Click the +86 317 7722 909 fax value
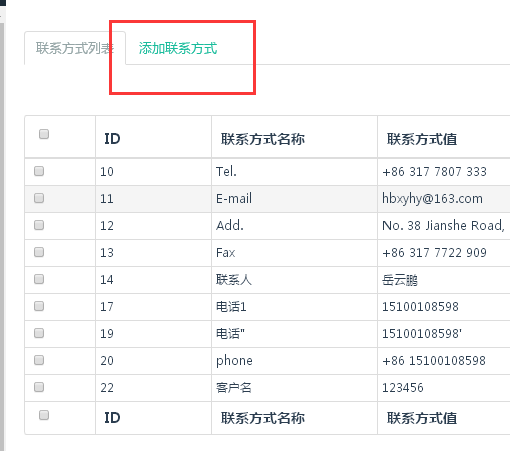Screen dimensions: 510x451 [434, 253]
